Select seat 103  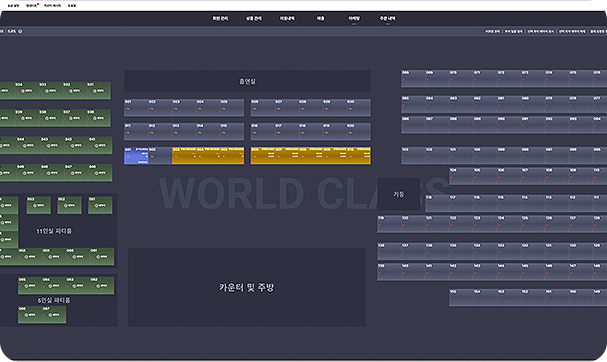click(x=413, y=156)
